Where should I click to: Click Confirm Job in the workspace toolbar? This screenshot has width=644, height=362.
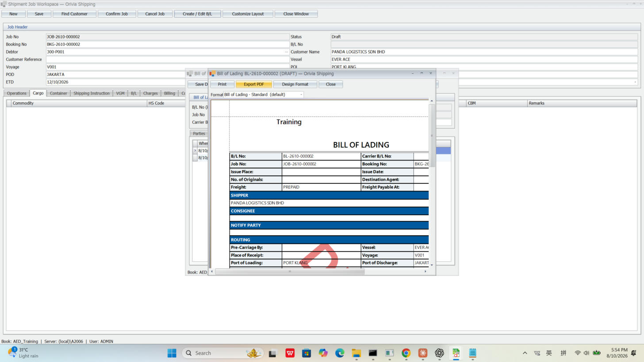click(117, 14)
